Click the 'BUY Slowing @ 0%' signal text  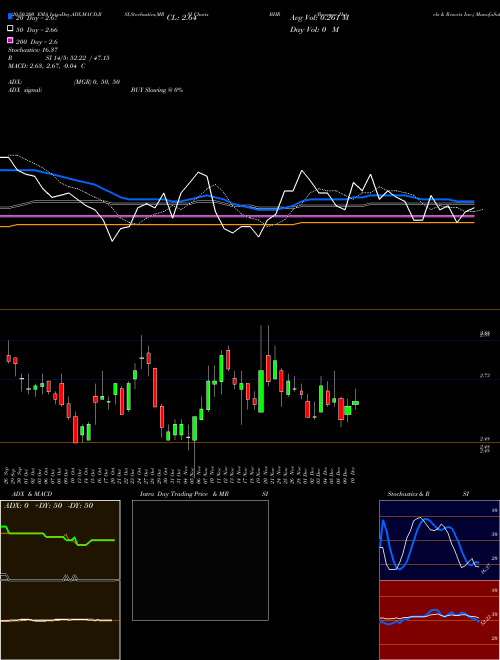coord(157,90)
